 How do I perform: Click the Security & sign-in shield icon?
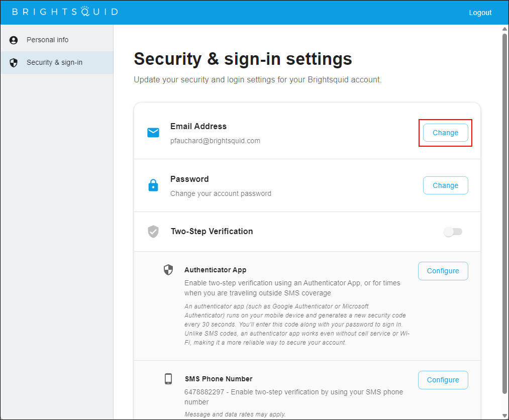pos(14,63)
